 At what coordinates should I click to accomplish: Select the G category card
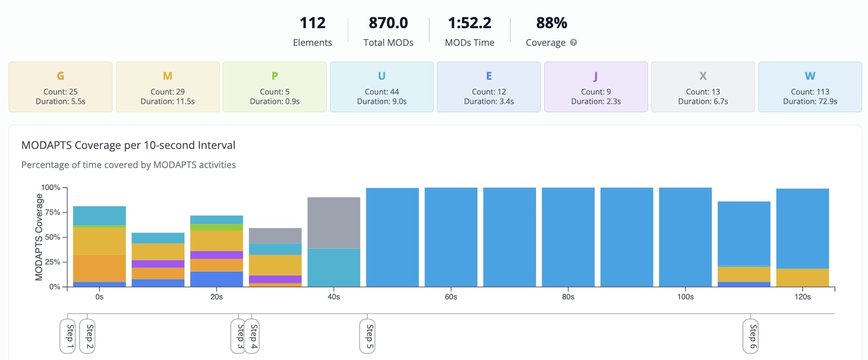(x=60, y=87)
